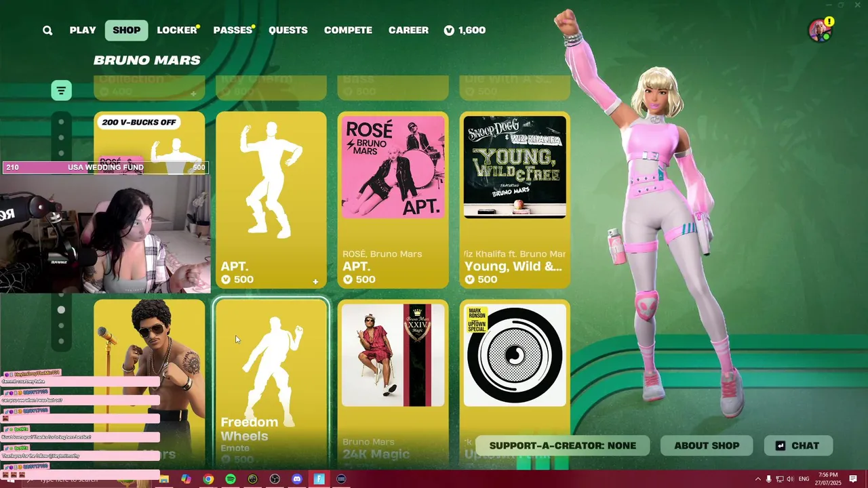Expand hidden system tray icons chevron

pyautogui.click(x=758, y=479)
